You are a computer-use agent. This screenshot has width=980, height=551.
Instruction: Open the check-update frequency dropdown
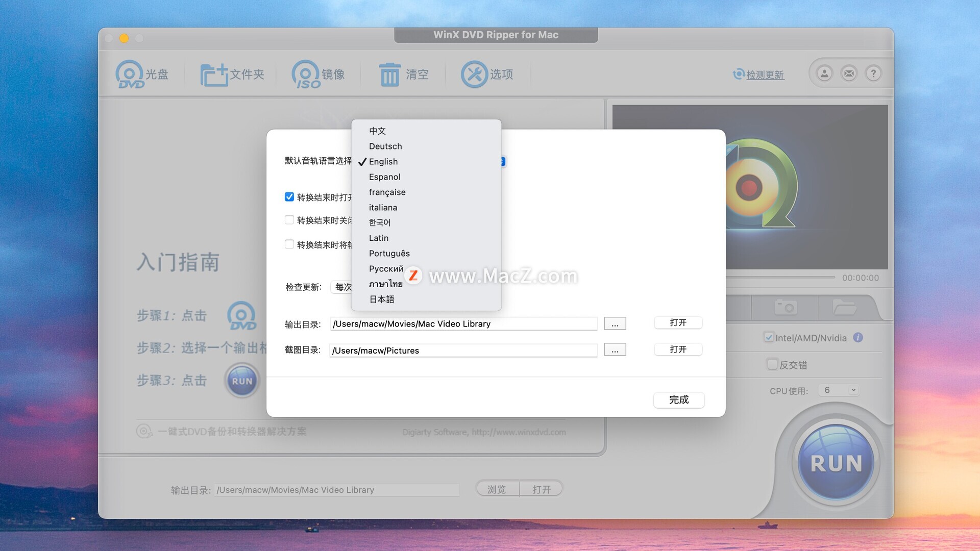pyautogui.click(x=342, y=287)
